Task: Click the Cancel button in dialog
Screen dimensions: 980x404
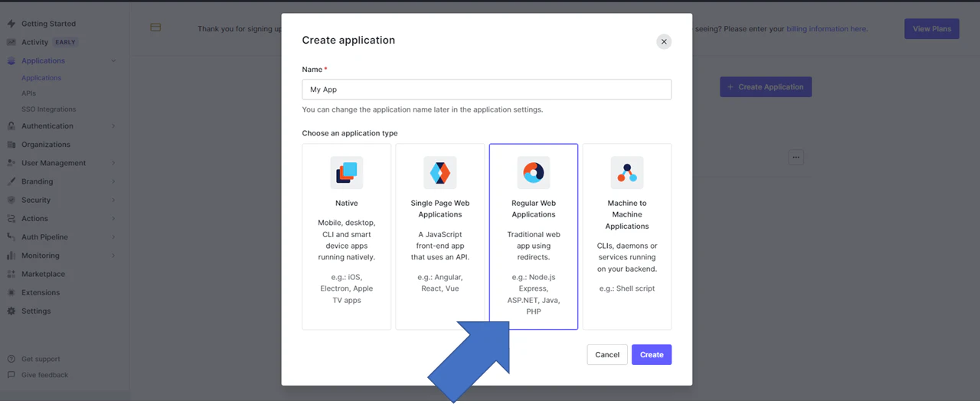Action: click(x=607, y=355)
